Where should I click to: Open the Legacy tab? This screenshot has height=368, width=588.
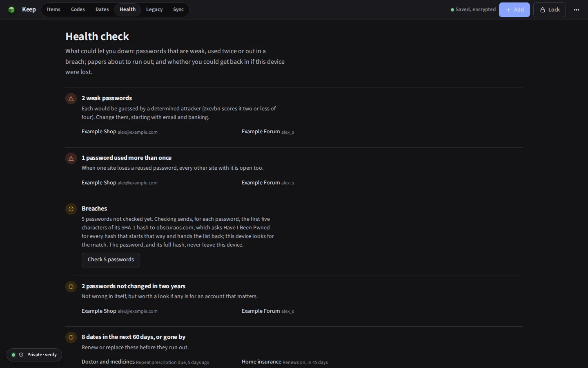pos(154,9)
